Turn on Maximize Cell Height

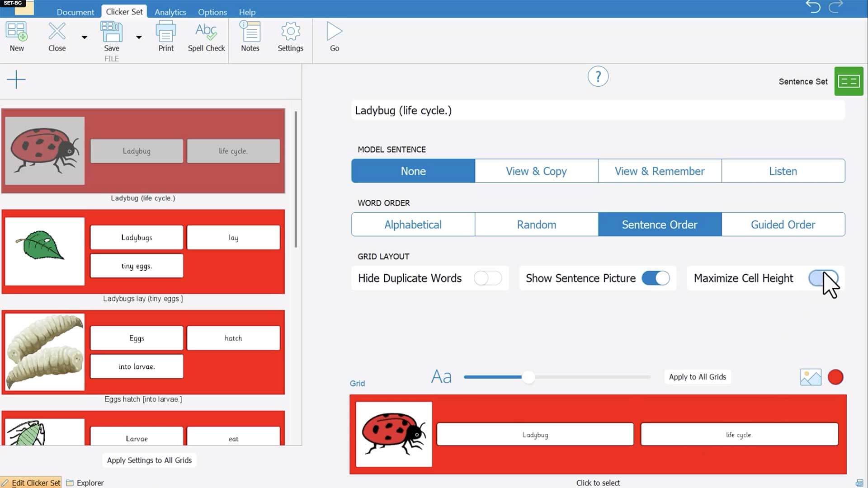click(823, 278)
